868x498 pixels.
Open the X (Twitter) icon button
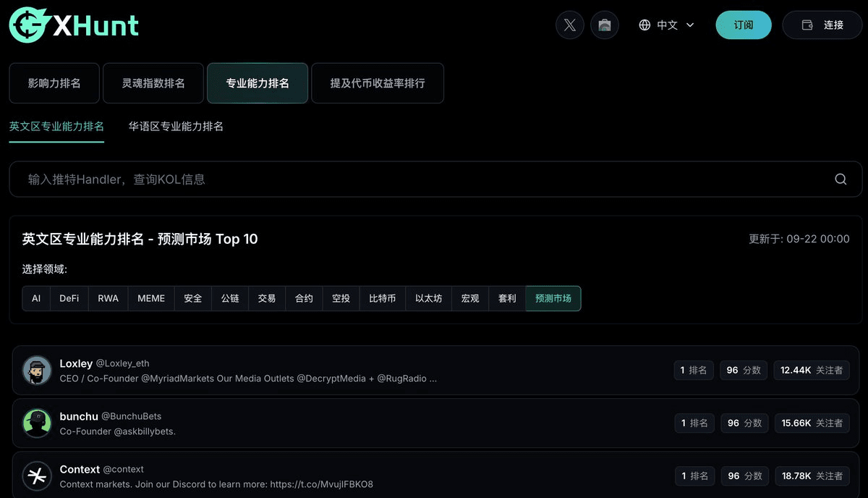point(570,25)
